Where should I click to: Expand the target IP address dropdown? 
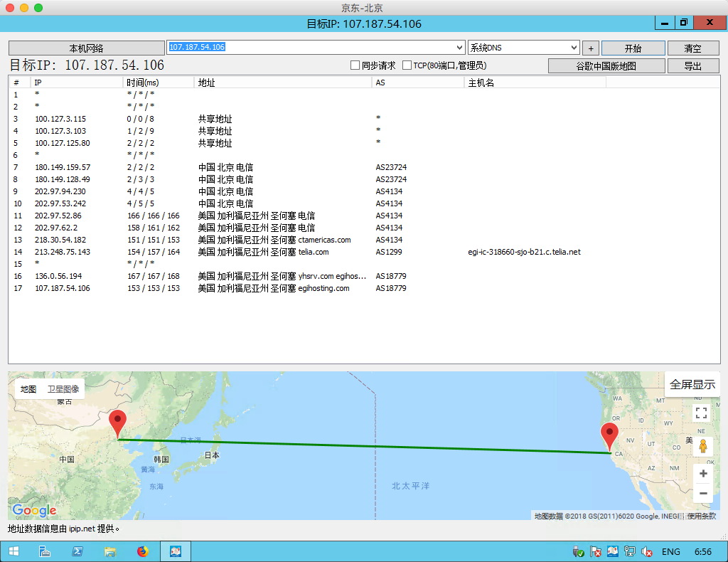click(459, 48)
